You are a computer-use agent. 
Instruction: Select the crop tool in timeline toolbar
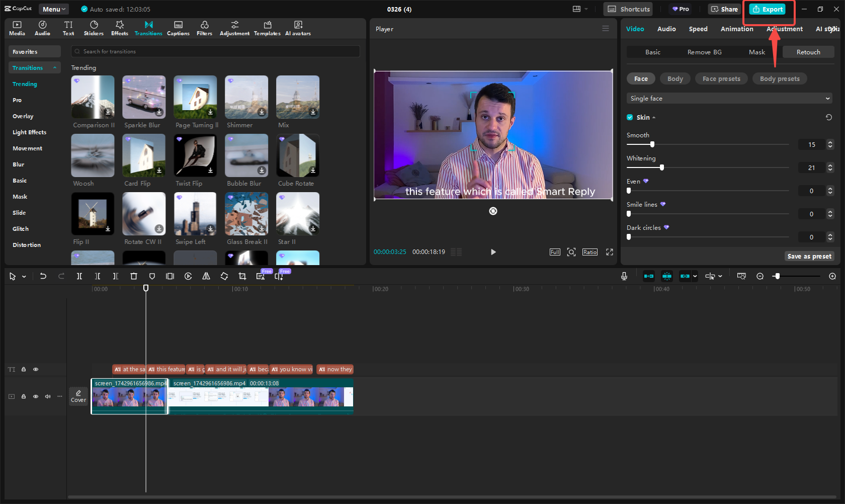pyautogui.click(x=242, y=276)
